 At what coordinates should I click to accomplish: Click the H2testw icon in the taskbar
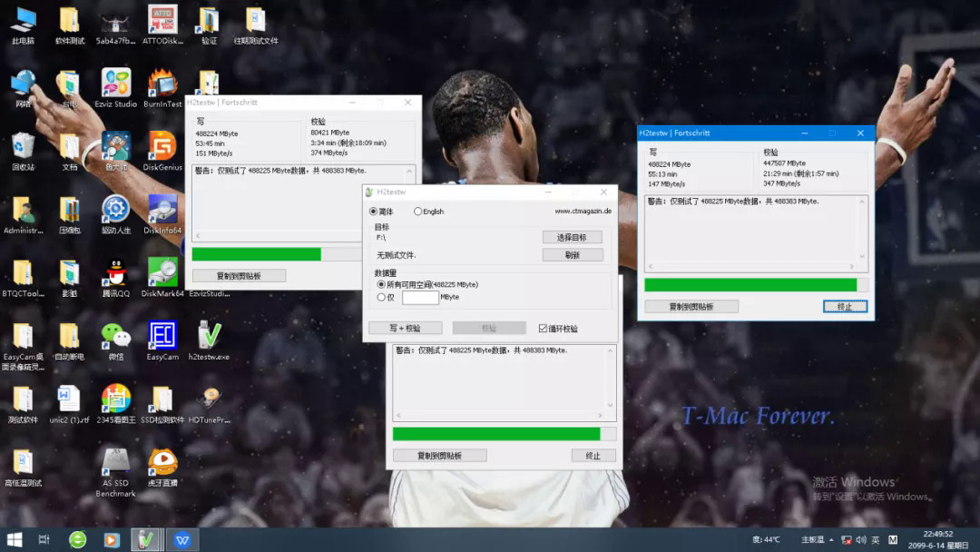pos(145,539)
